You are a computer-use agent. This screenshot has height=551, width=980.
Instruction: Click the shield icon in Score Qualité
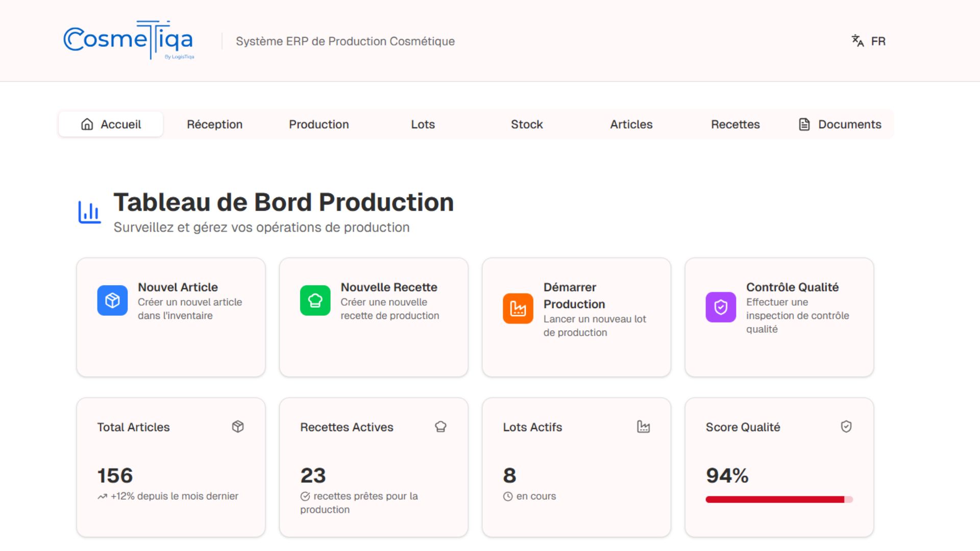click(x=846, y=427)
